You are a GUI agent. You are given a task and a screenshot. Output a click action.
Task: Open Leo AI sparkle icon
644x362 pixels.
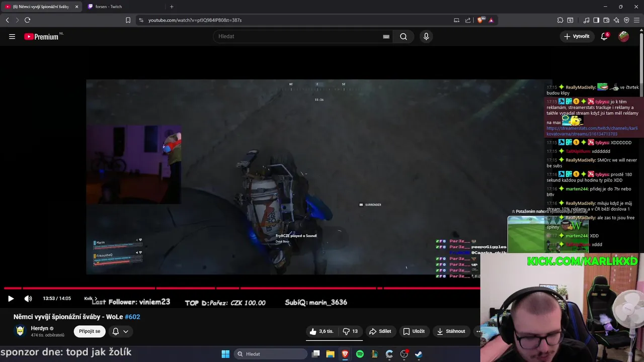point(616,20)
